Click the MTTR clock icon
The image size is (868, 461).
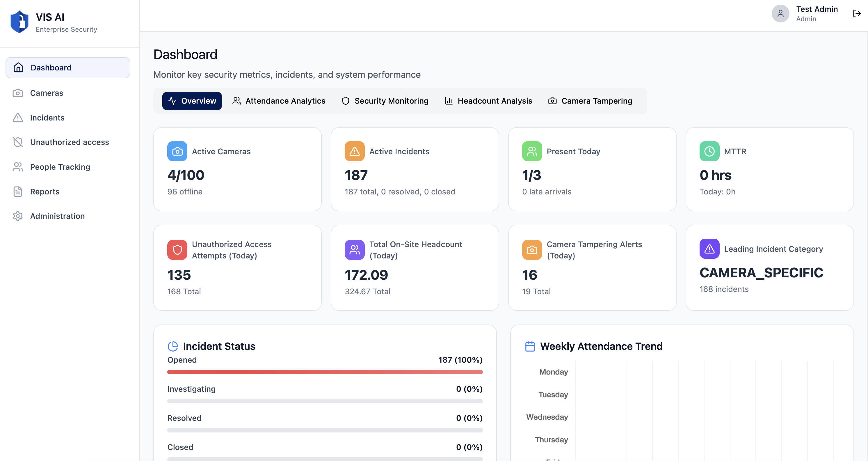coord(709,151)
